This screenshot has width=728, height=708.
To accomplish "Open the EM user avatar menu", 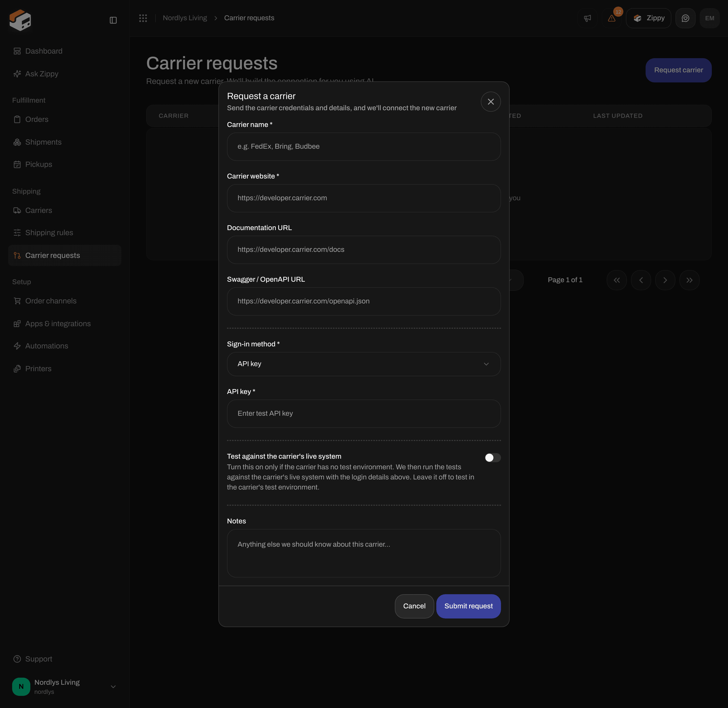I will tap(709, 18).
